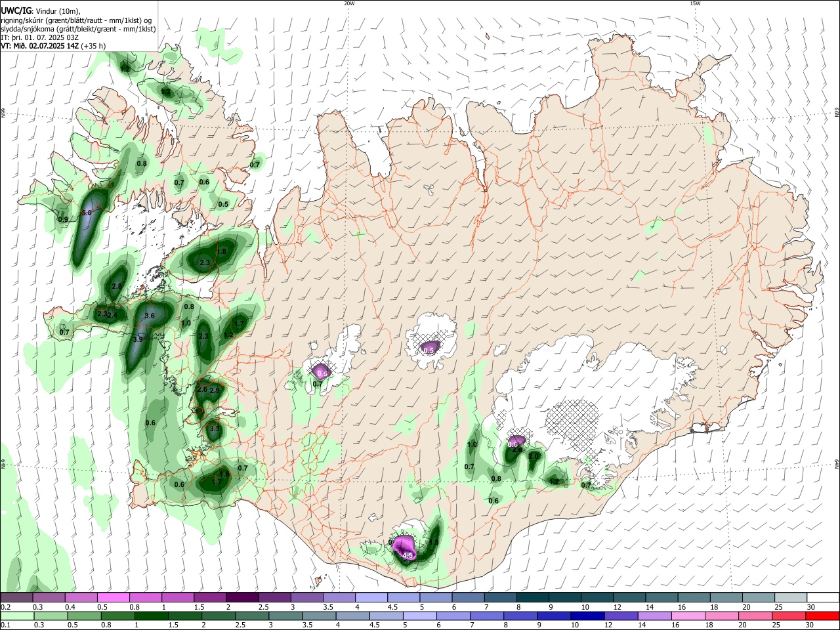The image size is (840, 630).
Task: Click the 30 label under the red swatch
Action: coord(810,625)
